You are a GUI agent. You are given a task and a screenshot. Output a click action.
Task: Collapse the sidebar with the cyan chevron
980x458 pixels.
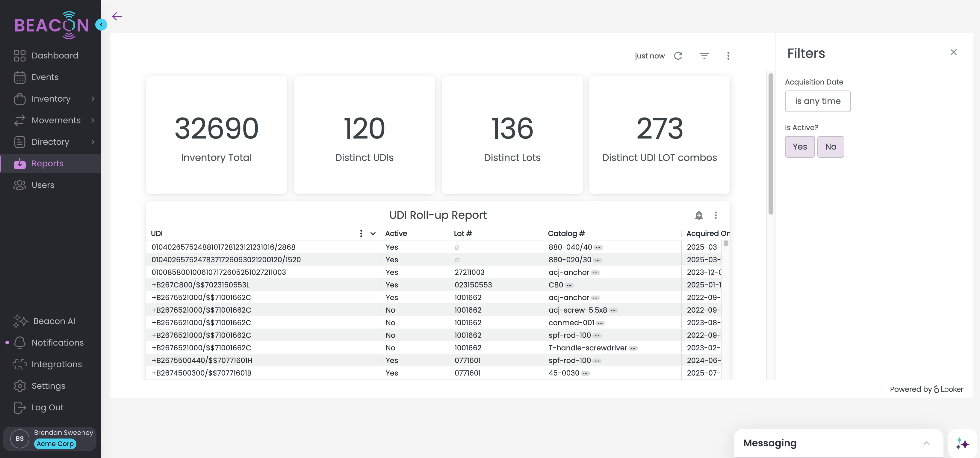pos(101,25)
